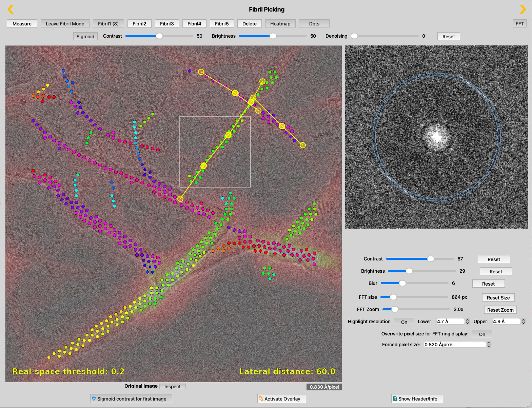Click the Inspect button below image
532x408 pixels.
point(173,386)
